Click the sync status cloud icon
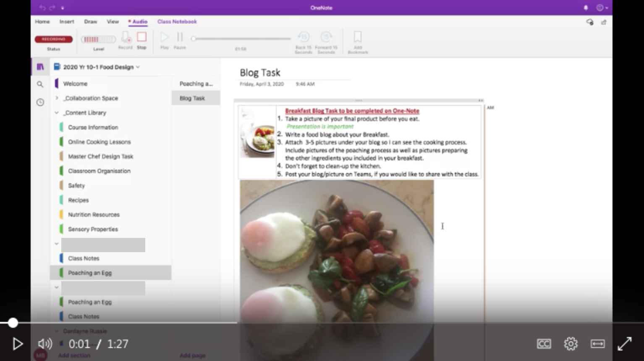 point(590,22)
